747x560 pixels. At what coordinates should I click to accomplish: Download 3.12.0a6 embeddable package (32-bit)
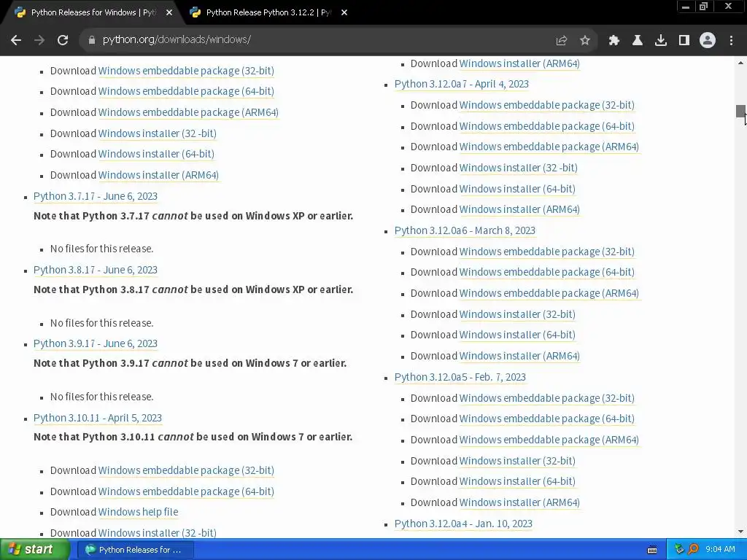(547, 252)
